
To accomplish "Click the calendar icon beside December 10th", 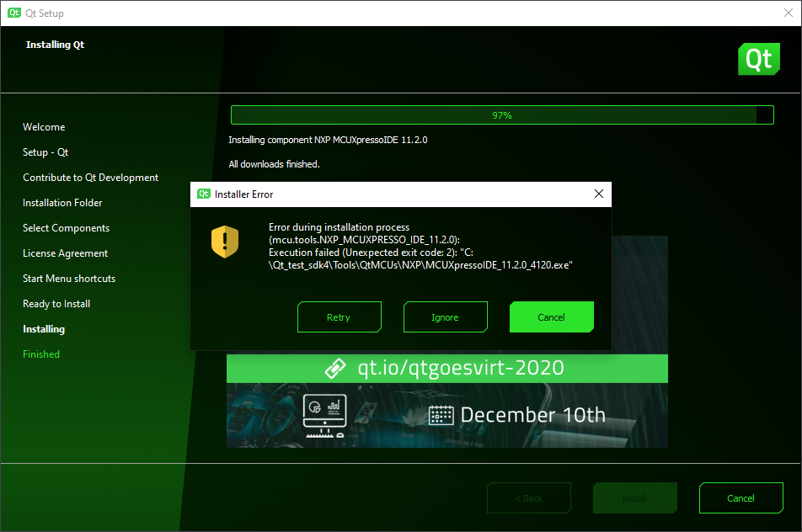I will tap(441, 415).
